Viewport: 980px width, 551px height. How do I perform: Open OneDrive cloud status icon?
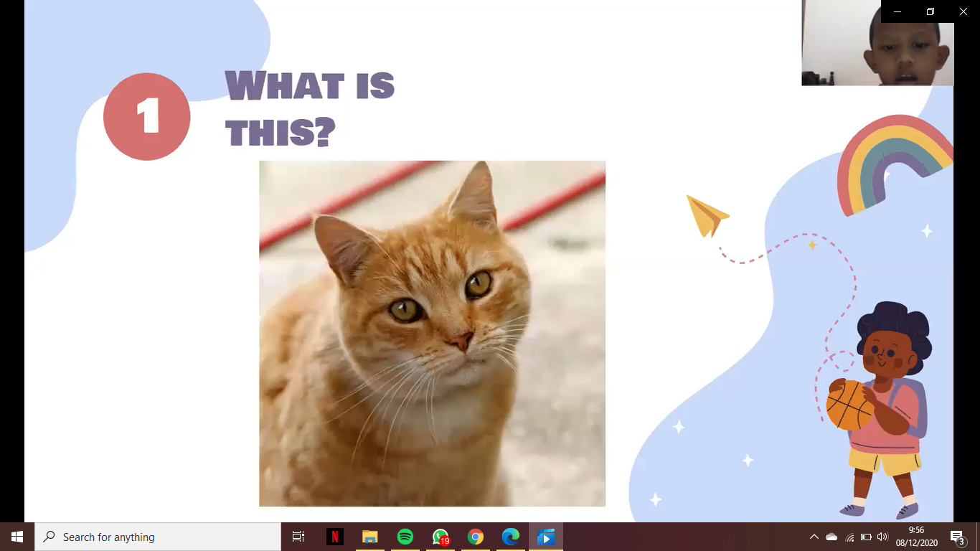click(x=831, y=537)
